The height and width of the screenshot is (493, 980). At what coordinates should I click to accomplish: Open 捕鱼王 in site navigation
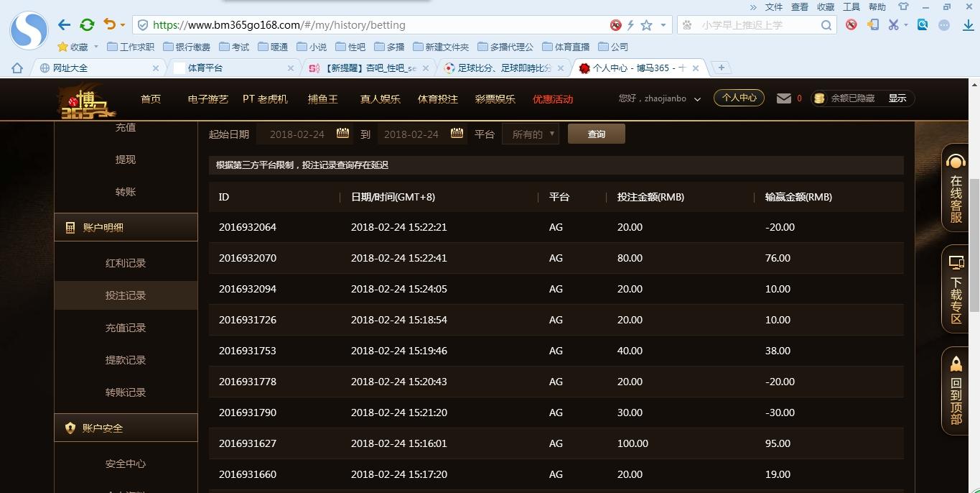coord(323,99)
